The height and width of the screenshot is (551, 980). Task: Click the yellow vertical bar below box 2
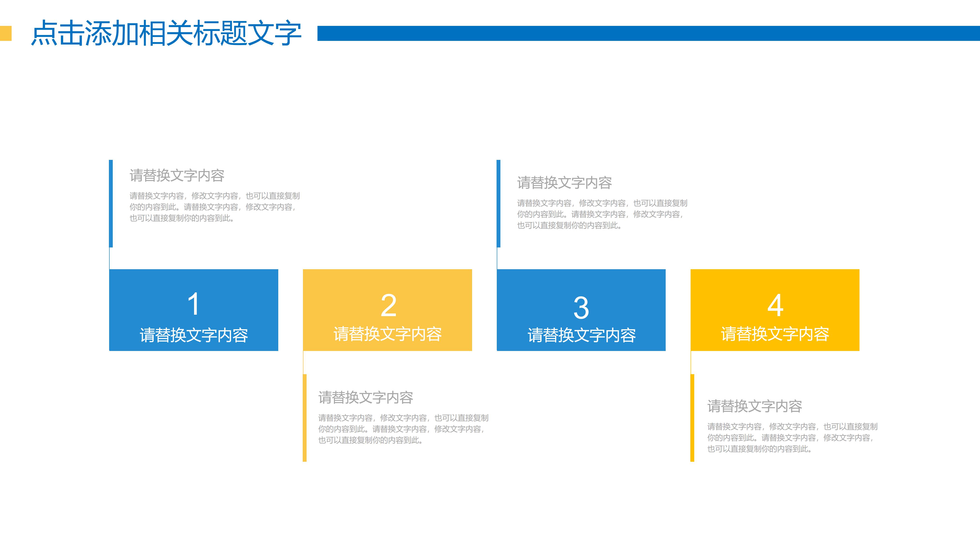(305, 418)
